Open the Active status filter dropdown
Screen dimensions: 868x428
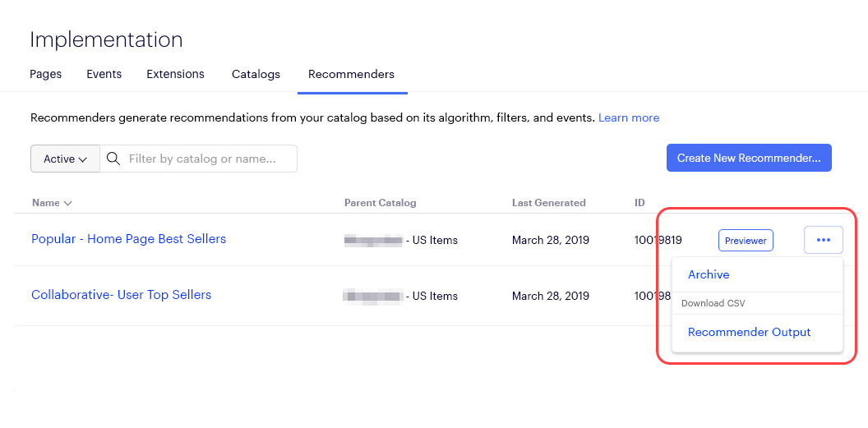point(65,159)
